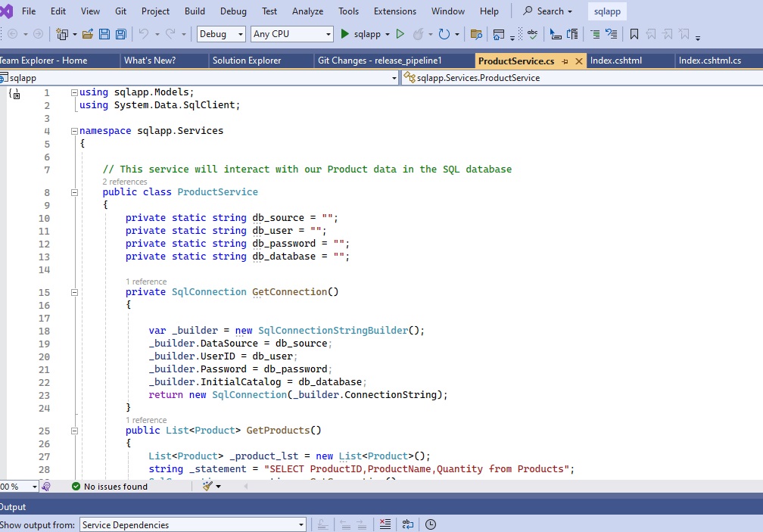763x532 pixels.
Task: Expand the Undo history dropdown arrow
Action: 157,35
